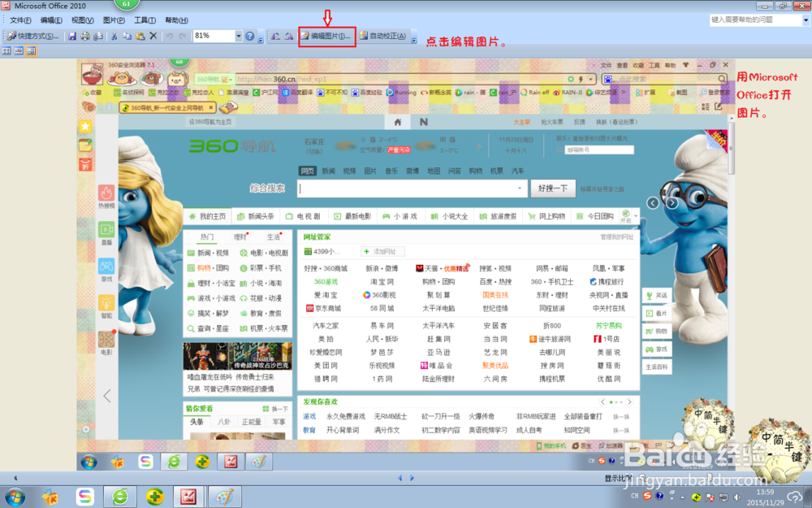The height and width of the screenshot is (508, 812).
Task: Go to previous picture with the left arrow
Action: [x=400, y=478]
